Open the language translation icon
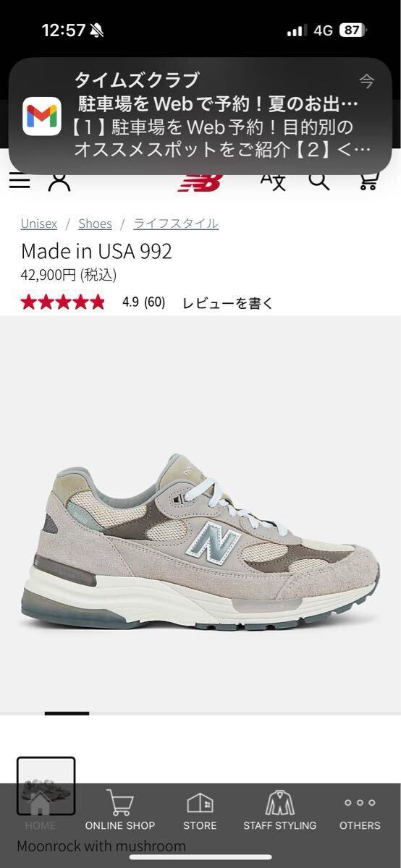The height and width of the screenshot is (868, 401). point(273,181)
